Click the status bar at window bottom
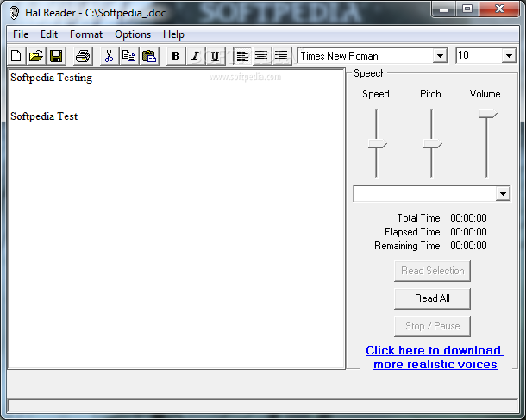The image size is (526, 420). (x=263, y=406)
